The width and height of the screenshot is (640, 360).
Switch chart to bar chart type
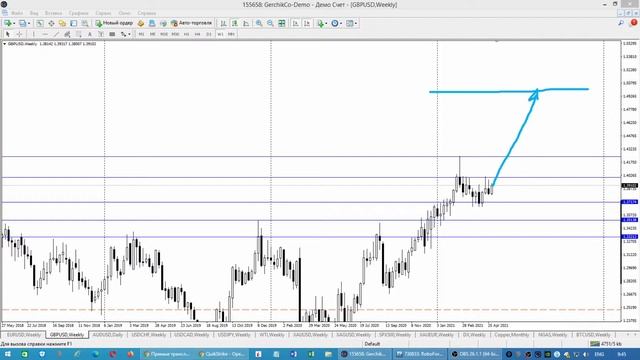223,23
